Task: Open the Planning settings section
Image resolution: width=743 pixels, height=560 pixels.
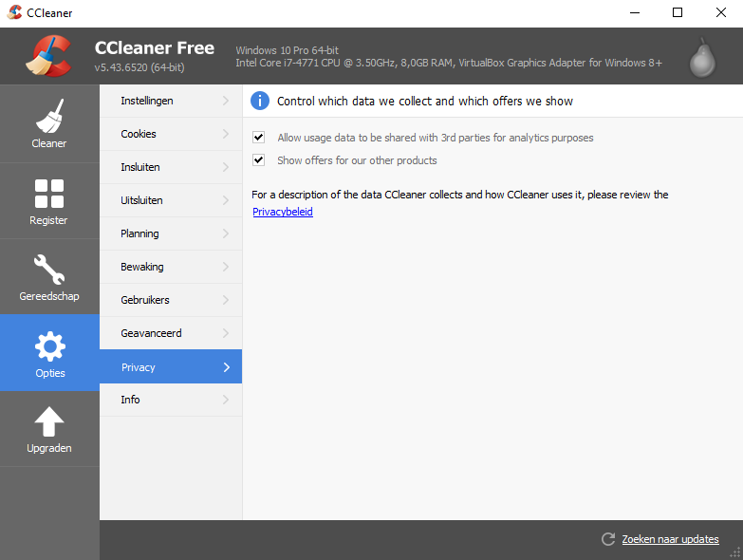Action: pos(140,233)
